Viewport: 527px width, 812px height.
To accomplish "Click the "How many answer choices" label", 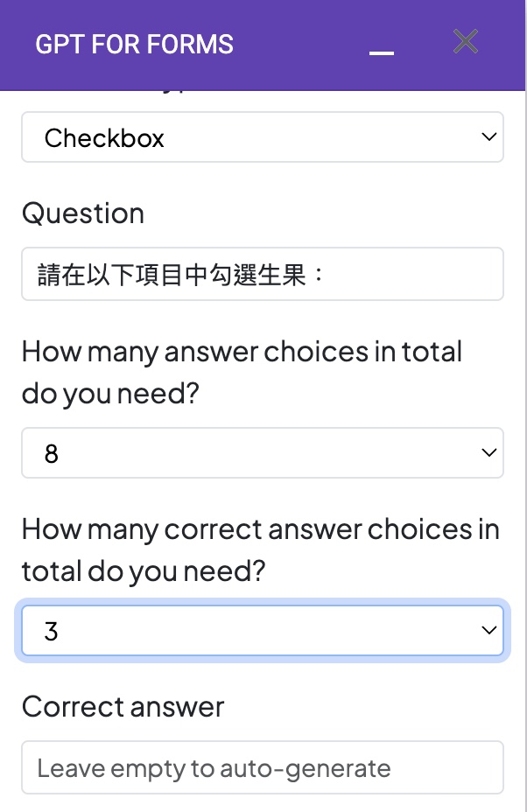I will tap(242, 352).
